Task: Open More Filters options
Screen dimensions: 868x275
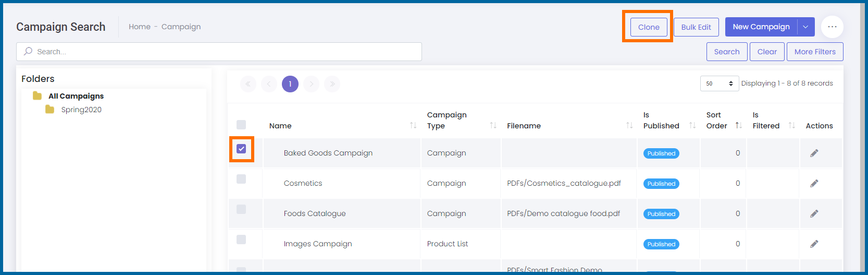Action: (814, 52)
